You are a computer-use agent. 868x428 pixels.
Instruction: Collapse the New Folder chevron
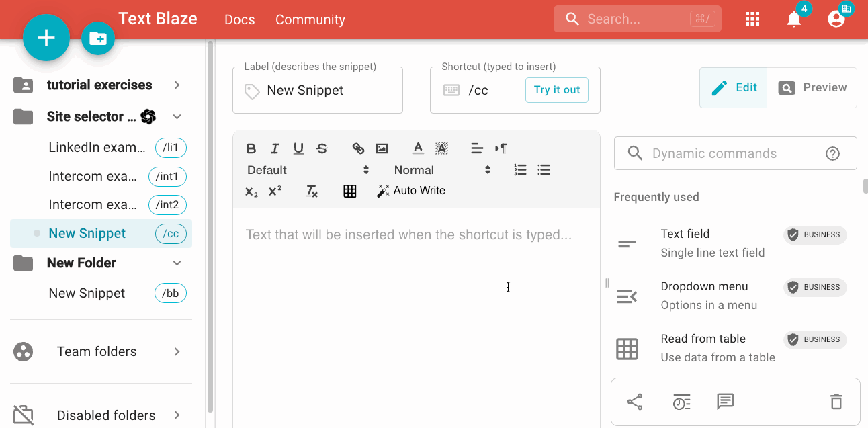(x=177, y=263)
